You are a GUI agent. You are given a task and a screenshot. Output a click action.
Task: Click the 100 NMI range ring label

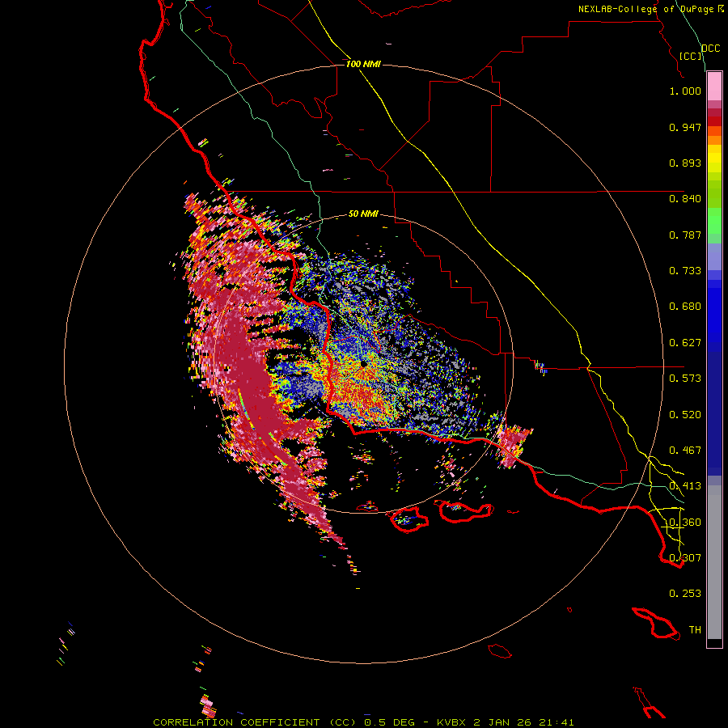363,64
